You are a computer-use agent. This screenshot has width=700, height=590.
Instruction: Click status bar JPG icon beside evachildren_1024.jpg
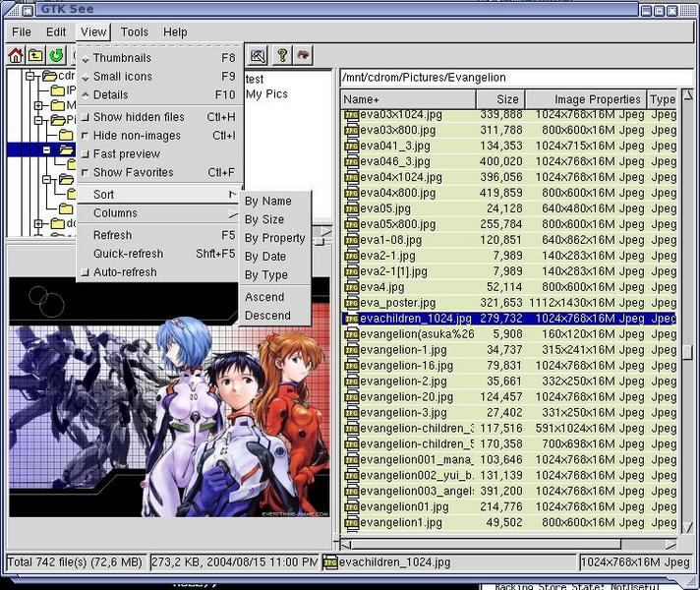pyautogui.click(x=330, y=562)
